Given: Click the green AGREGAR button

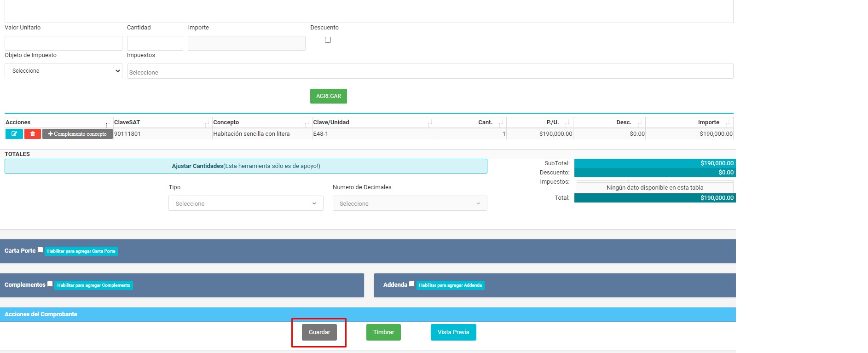Looking at the screenshot, I should pyautogui.click(x=329, y=96).
